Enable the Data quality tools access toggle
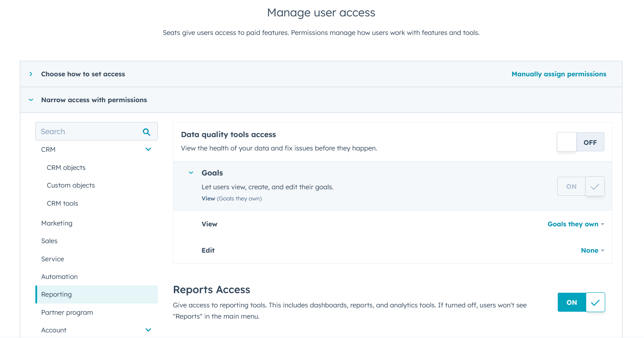Image resolution: width=644 pixels, height=338 pixels. (566, 142)
